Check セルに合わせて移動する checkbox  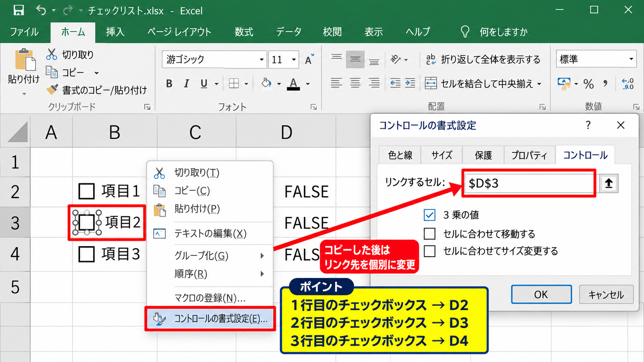pos(429,234)
